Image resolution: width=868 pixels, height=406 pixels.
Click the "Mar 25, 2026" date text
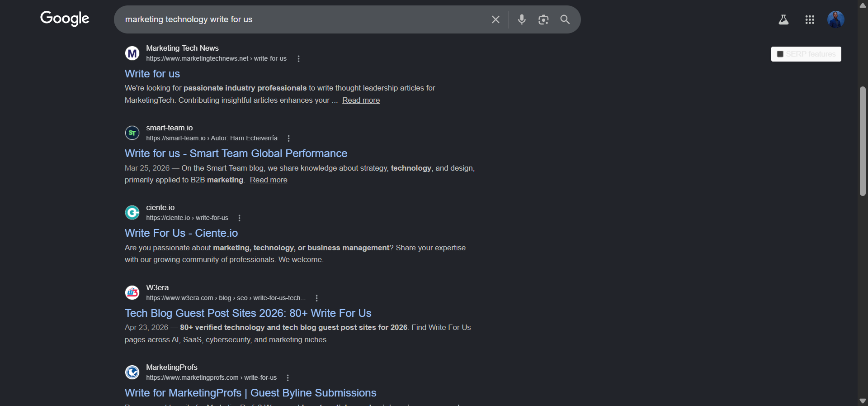coord(147,168)
